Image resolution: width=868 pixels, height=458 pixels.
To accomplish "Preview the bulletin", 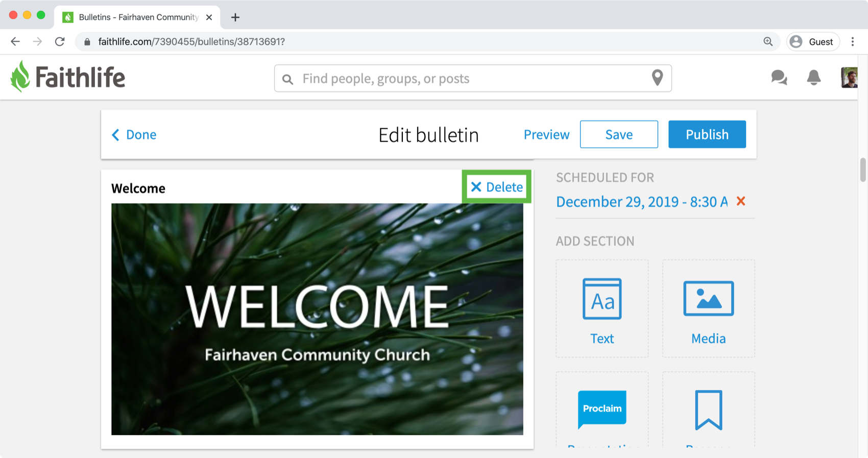I will 546,134.
